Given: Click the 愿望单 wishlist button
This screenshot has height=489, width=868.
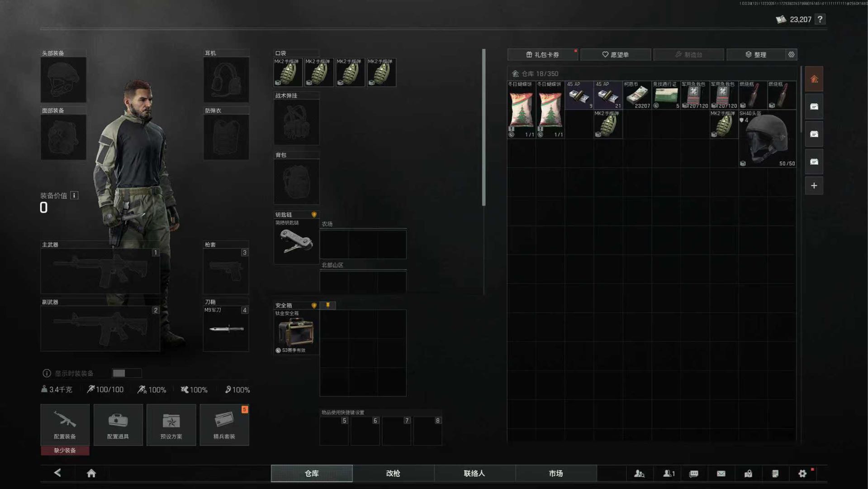Looking at the screenshot, I should (x=615, y=54).
